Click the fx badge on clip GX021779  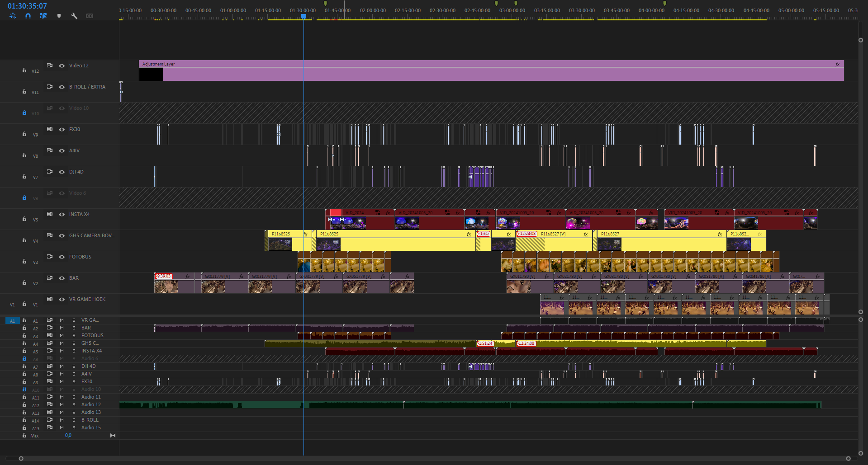click(x=241, y=276)
